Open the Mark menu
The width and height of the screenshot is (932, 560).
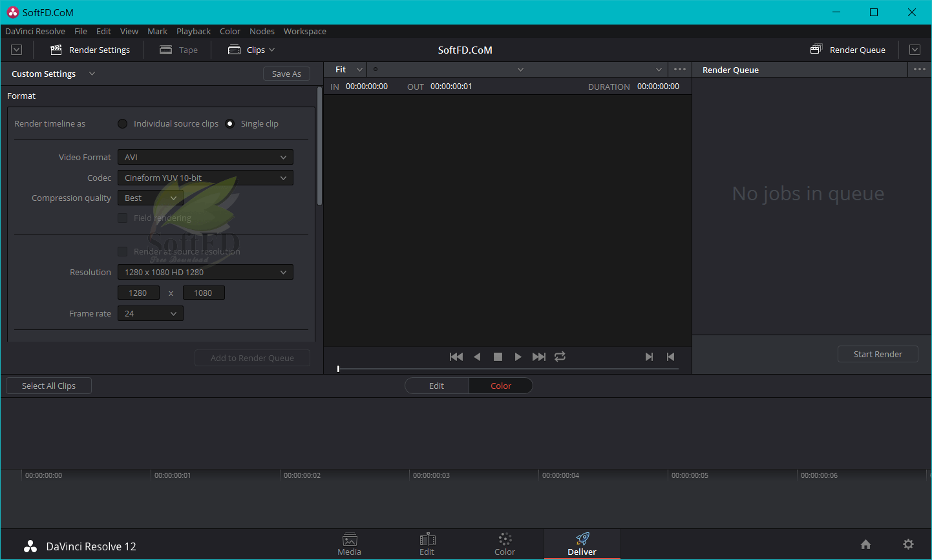157,31
